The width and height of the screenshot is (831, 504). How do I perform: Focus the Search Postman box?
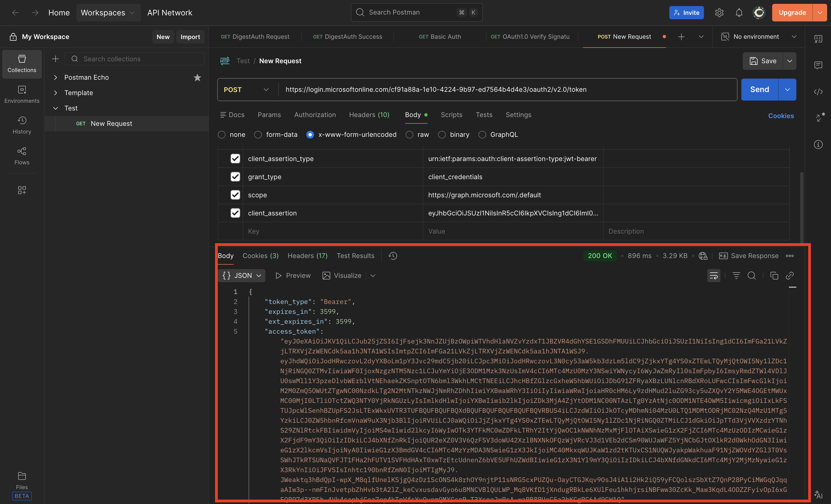(x=417, y=12)
